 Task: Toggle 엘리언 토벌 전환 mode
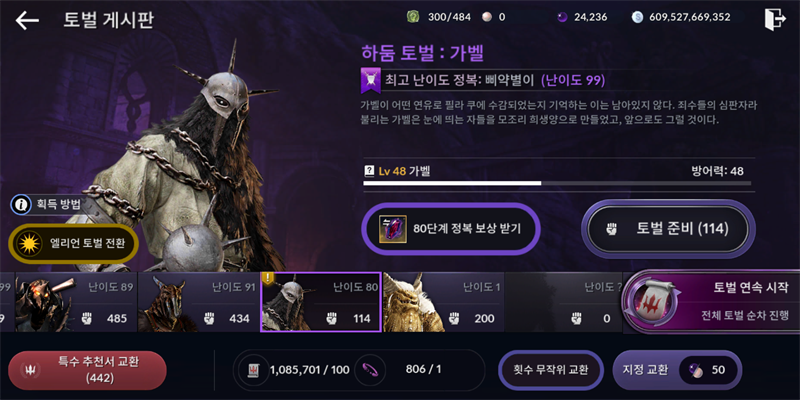coord(73,243)
